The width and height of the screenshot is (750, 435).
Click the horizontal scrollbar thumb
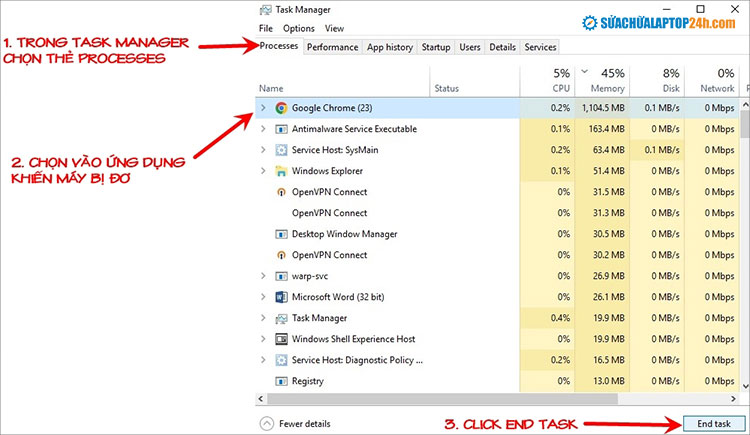442,398
